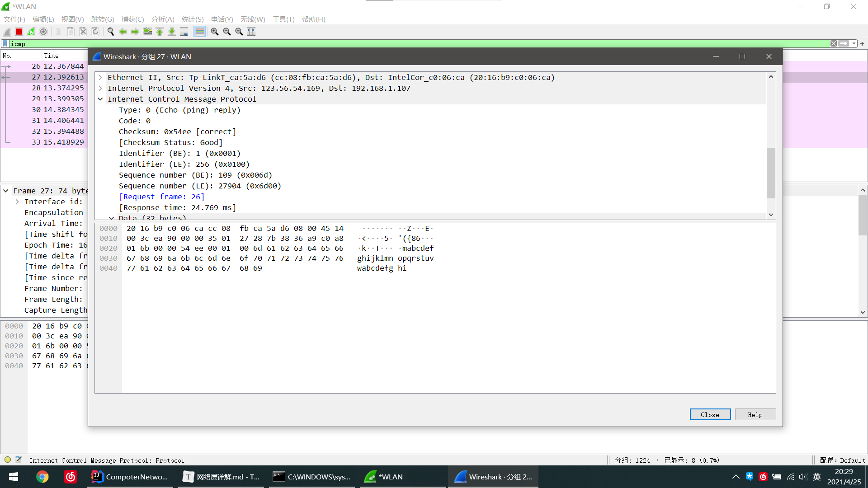
Task: Stop the running capture with red square
Action: [19, 32]
